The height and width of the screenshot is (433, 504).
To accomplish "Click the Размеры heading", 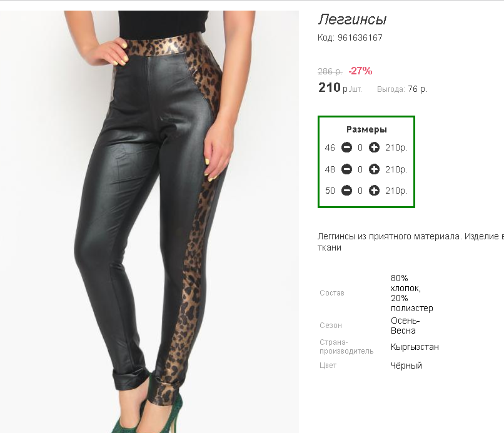I will click(x=366, y=129).
